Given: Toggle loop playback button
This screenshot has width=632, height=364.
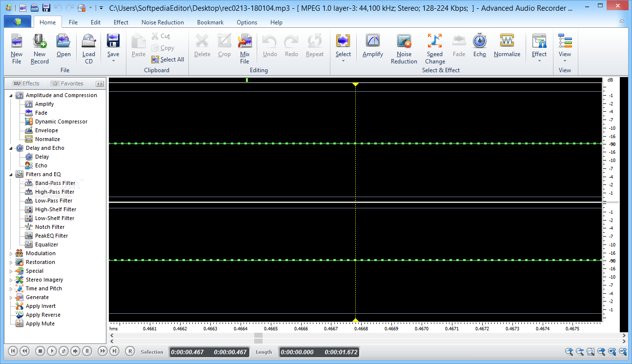Looking at the screenshot, I should 64,351.
